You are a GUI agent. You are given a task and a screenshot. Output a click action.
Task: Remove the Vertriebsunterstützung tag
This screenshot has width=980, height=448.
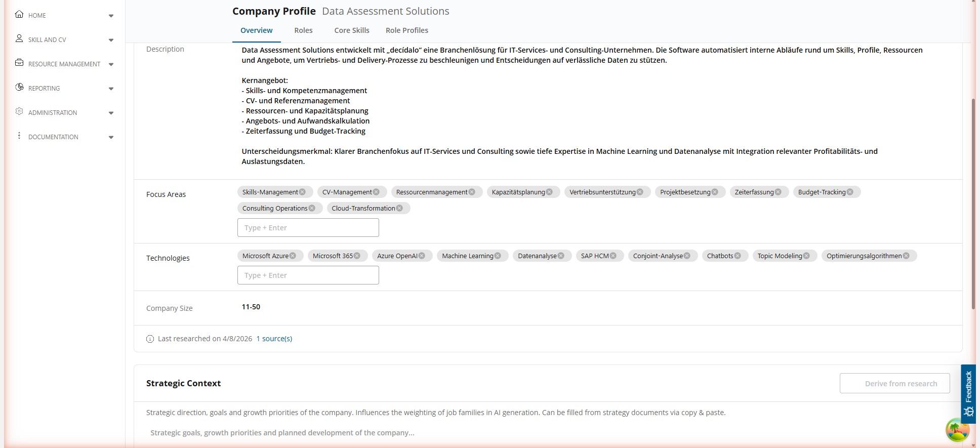click(x=640, y=192)
